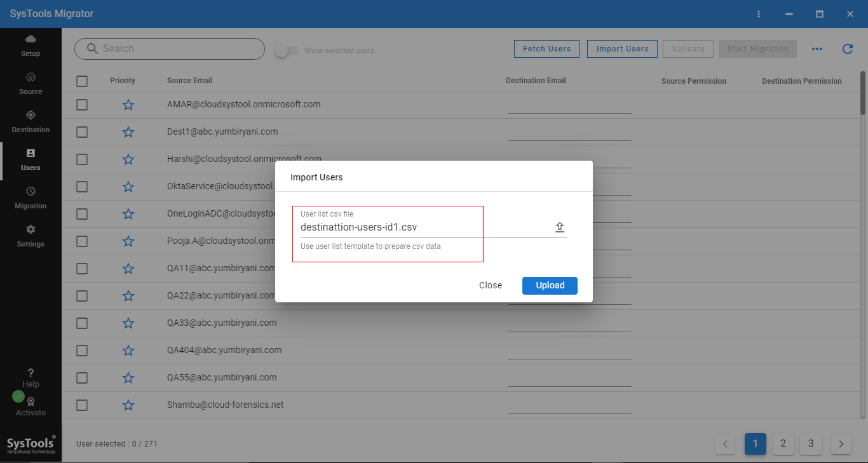Go to previous page arrow
The image size is (868, 463).
tap(725, 444)
